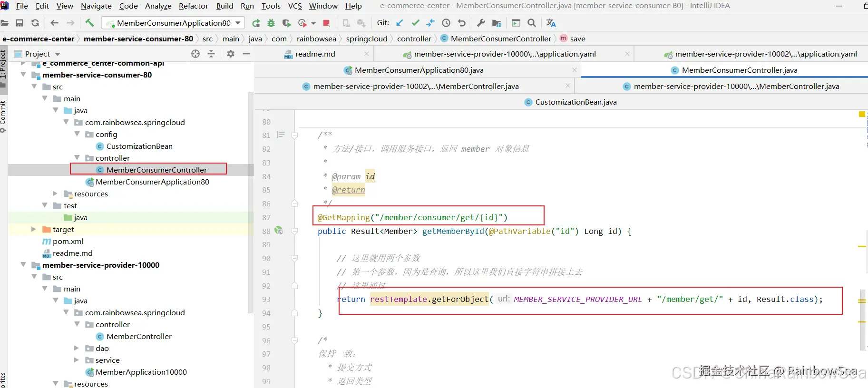Fold the getMemberById method at line 88
This screenshot has height=388, width=868.
pos(294,231)
